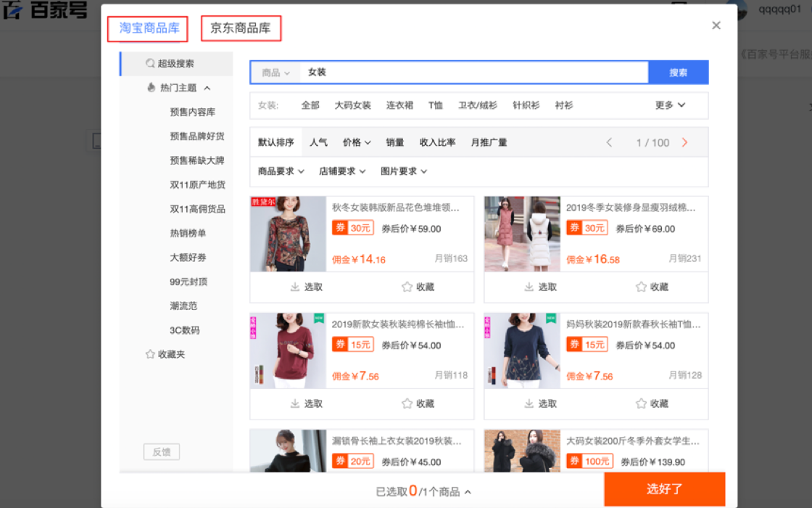This screenshot has height=508, width=812.
Task: Open 超级搜索 in sidebar
Action: click(177, 64)
